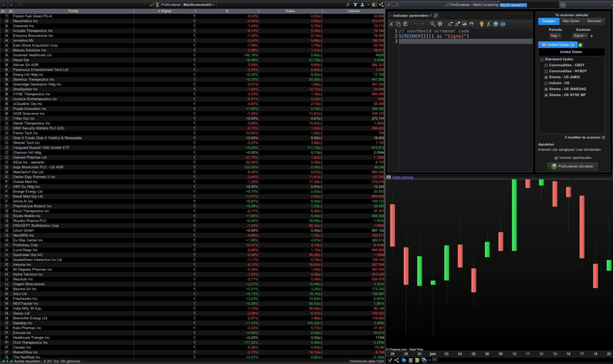Click the wrench icon next to Indicator parameters
Screen dimensions: 613x364
click(436, 16)
